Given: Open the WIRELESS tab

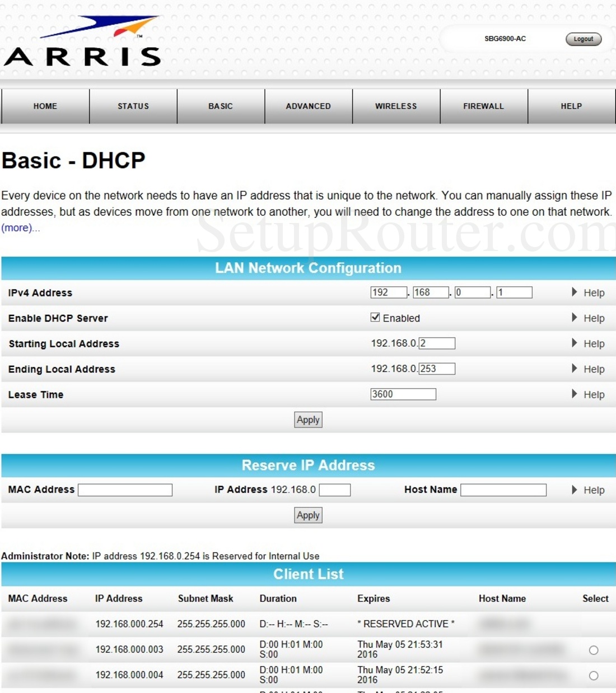Looking at the screenshot, I should pyautogui.click(x=396, y=106).
